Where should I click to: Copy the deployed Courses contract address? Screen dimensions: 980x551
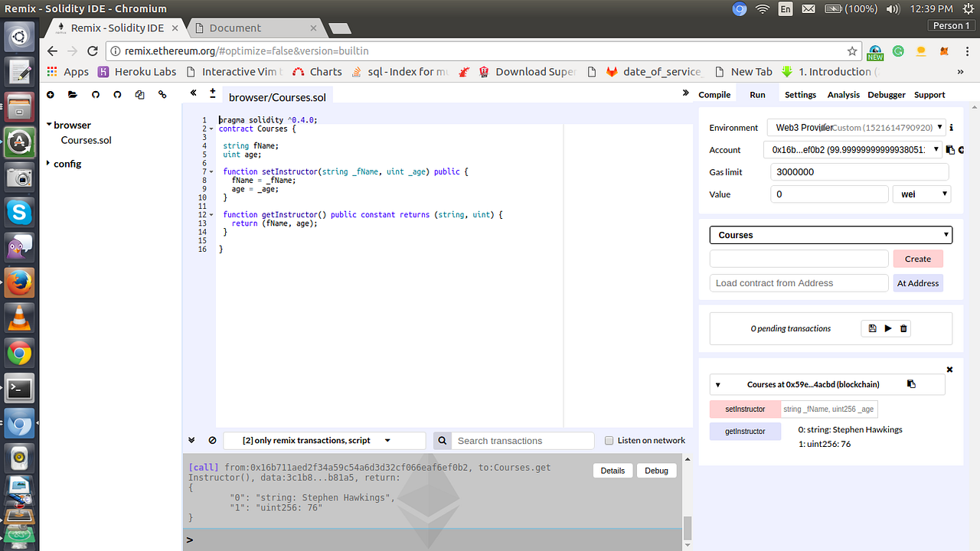[911, 384]
